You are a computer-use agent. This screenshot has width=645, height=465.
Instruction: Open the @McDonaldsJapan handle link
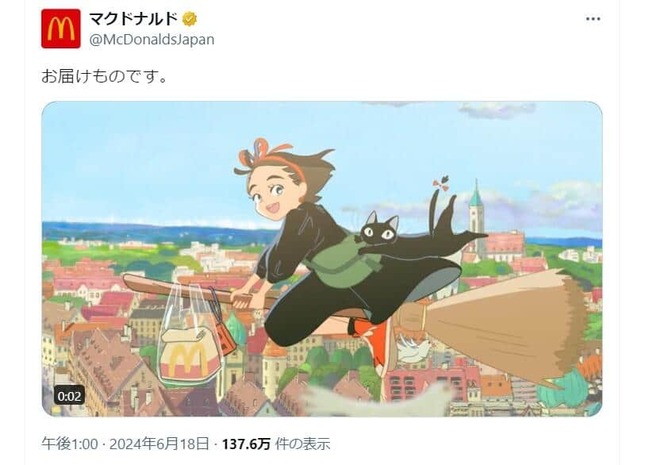[x=152, y=40]
